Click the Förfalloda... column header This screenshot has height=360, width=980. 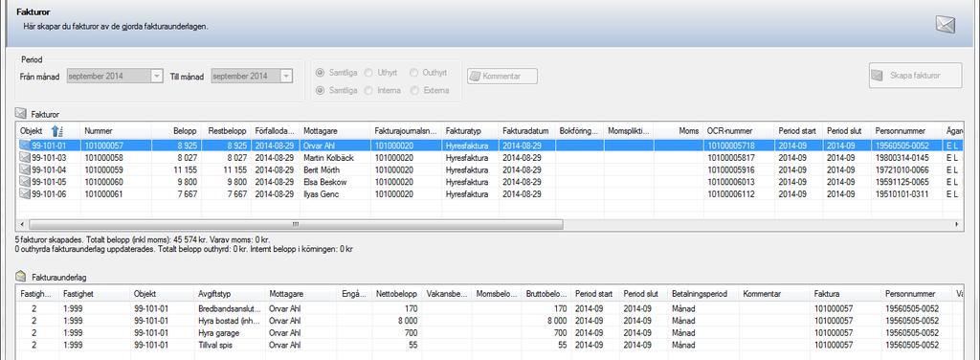pyautogui.click(x=276, y=131)
